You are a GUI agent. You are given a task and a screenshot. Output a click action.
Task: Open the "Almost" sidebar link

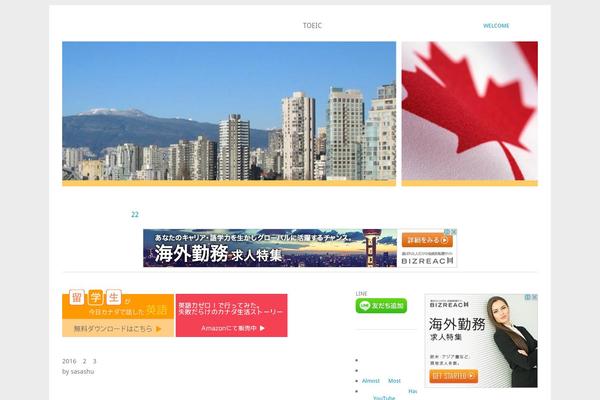click(371, 381)
